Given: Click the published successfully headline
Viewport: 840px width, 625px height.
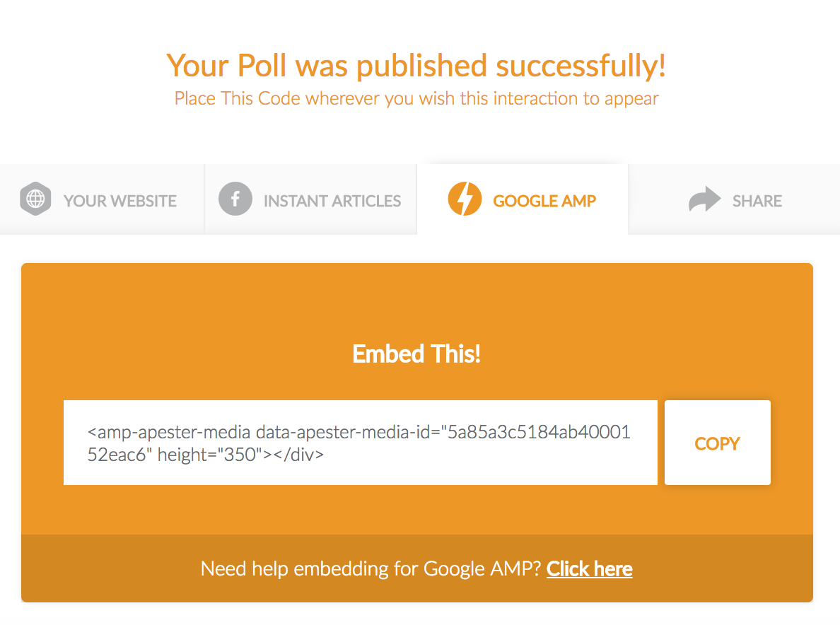Looking at the screenshot, I should (416, 66).
